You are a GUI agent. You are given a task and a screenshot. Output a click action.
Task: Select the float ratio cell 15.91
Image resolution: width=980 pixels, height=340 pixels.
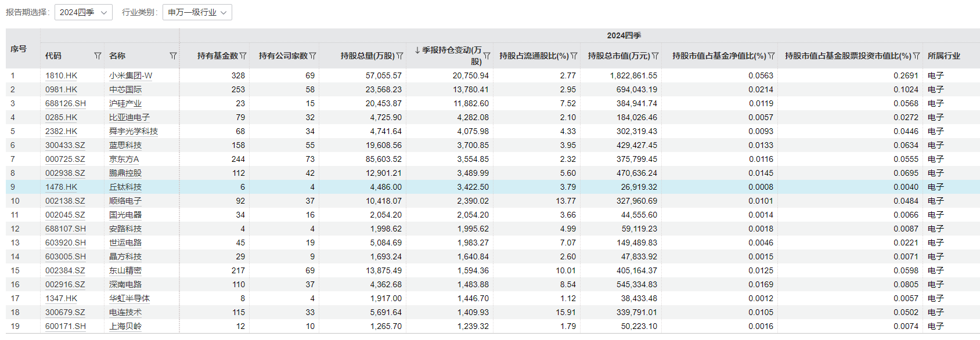(566, 312)
